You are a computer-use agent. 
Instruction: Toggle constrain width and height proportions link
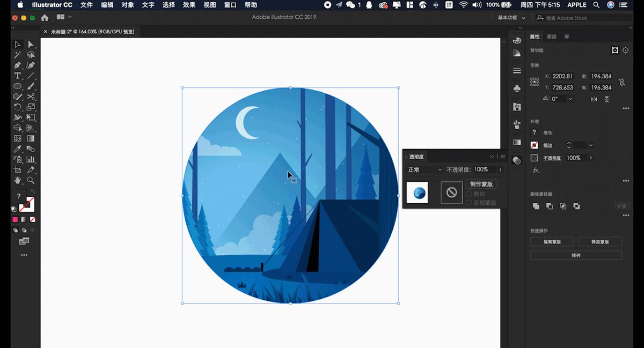(x=621, y=82)
